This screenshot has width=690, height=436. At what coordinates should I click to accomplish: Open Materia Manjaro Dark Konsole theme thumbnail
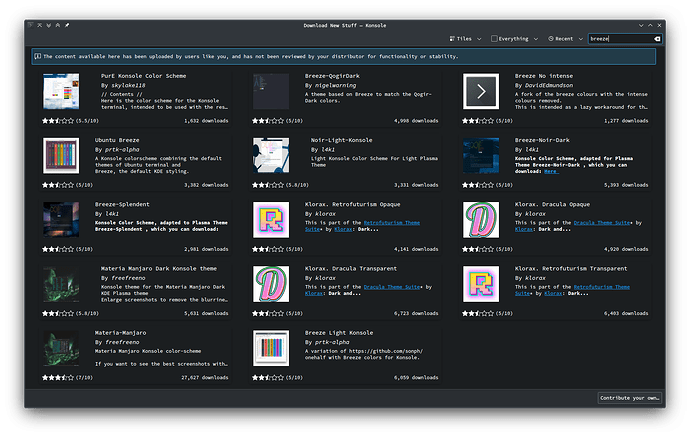click(x=61, y=284)
